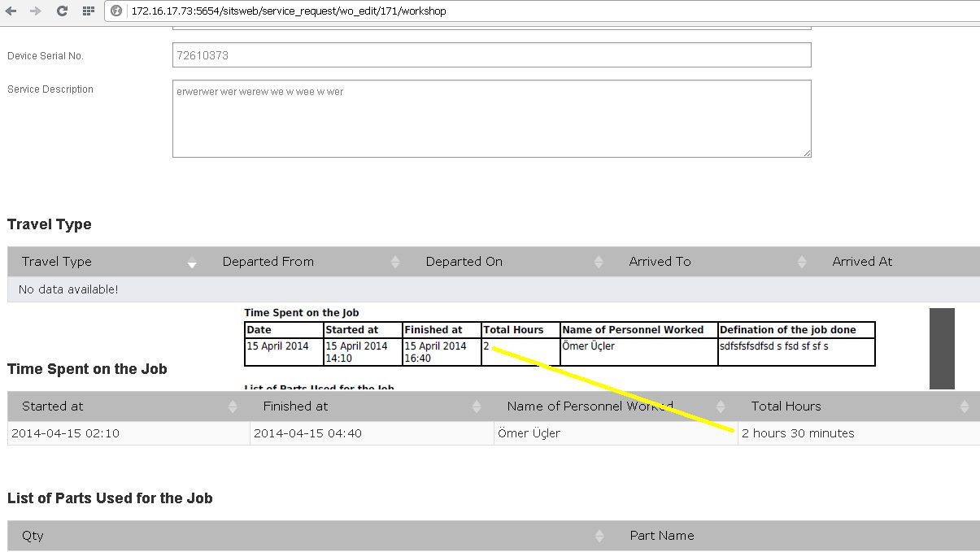Viewport: 980px width, 552px height.
Task: Select the '2014-04-15 02:10' cell
Action: pos(128,433)
